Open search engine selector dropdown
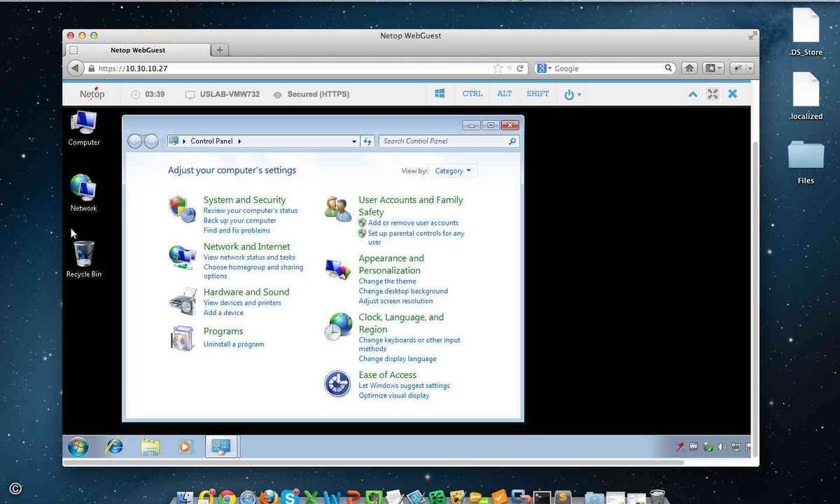This screenshot has width=840, height=504. click(x=544, y=69)
